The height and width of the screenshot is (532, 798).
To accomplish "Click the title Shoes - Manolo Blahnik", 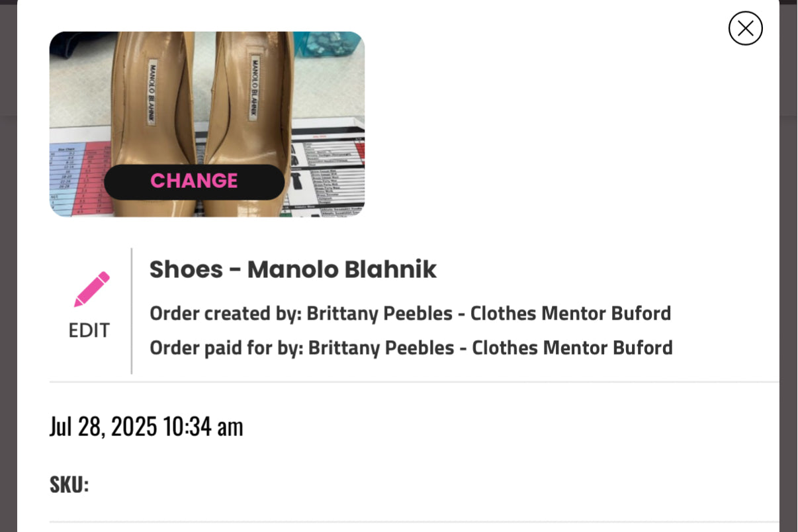I will (x=294, y=269).
